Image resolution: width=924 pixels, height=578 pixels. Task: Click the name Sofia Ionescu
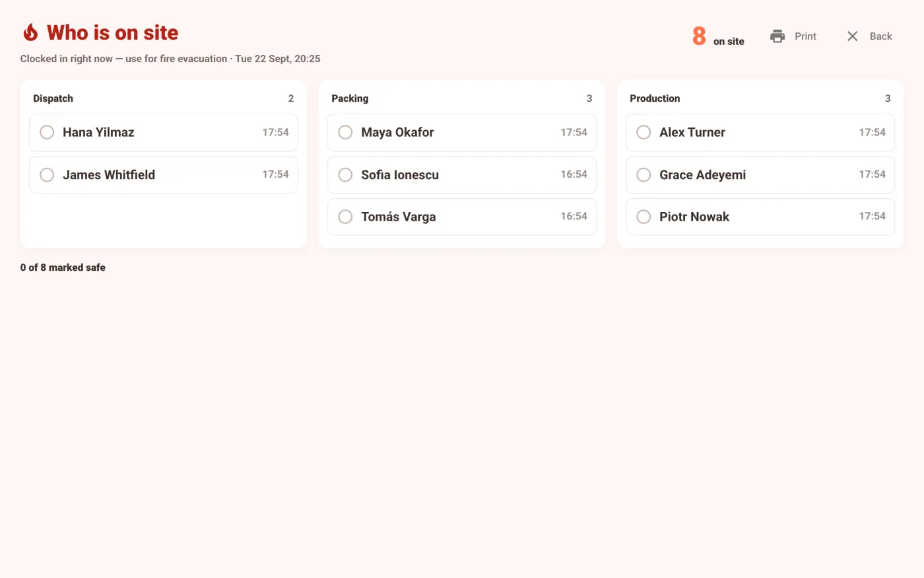tap(400, 174)
